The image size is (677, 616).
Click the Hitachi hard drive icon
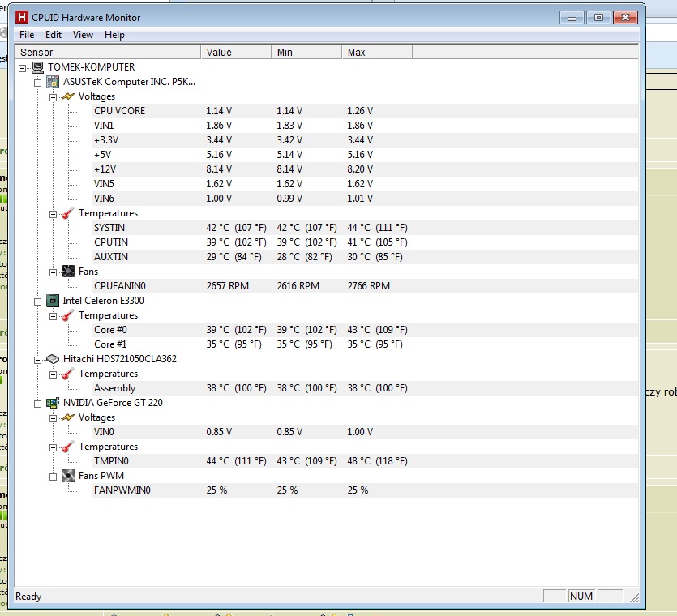53,359
